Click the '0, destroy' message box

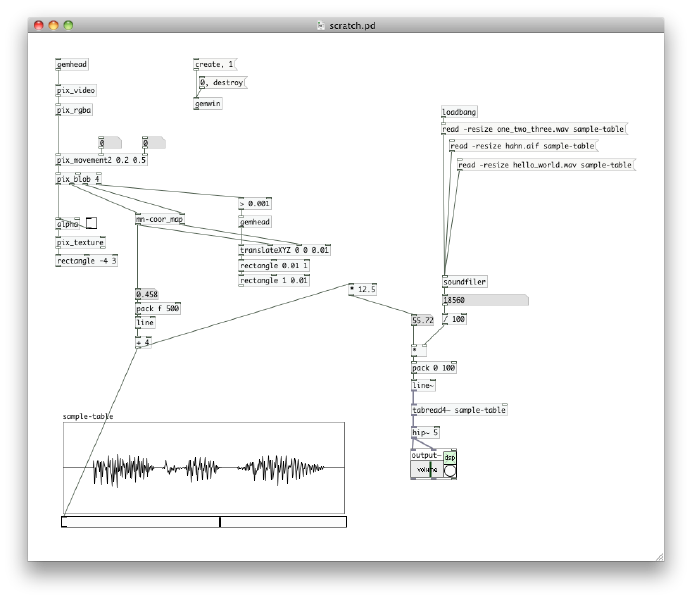coord(222,83)
